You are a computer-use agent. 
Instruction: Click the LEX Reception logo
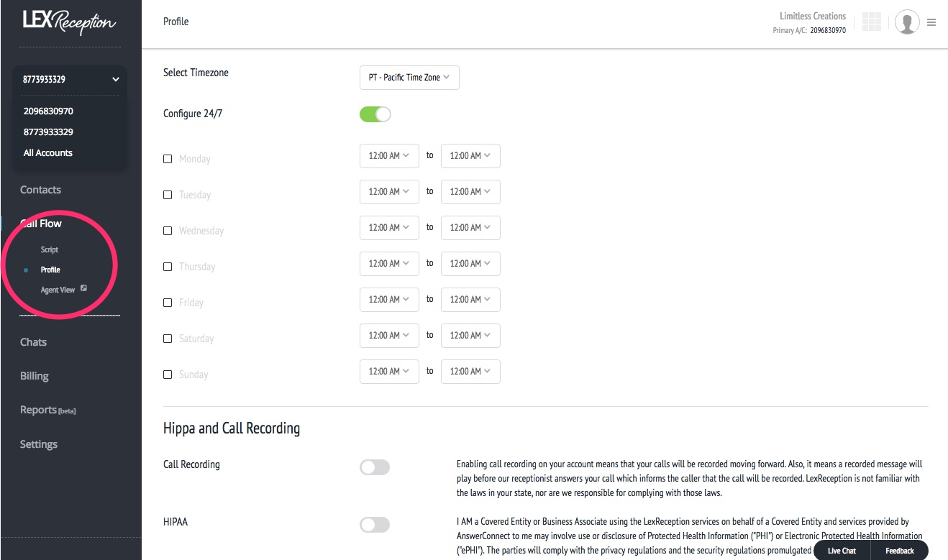69,22
